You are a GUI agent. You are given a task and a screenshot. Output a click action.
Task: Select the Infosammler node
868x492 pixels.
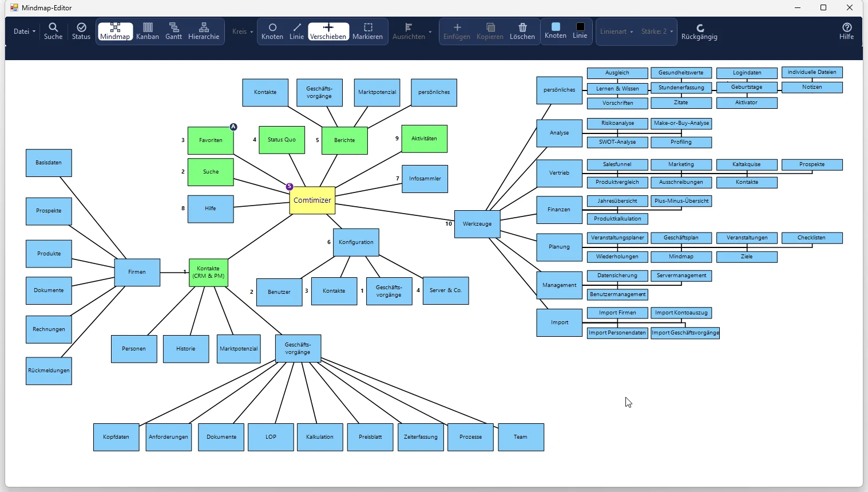point(425,179)
